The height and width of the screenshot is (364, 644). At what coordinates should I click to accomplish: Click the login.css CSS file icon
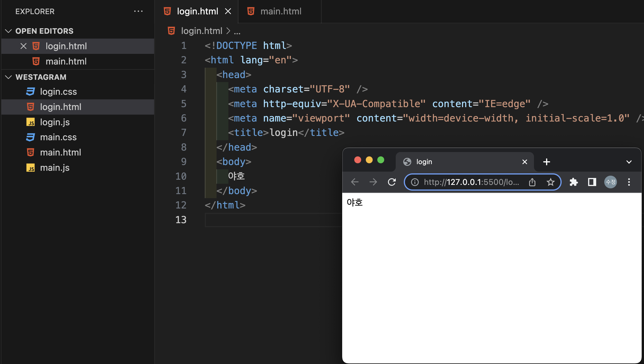[x=31, y=92]
